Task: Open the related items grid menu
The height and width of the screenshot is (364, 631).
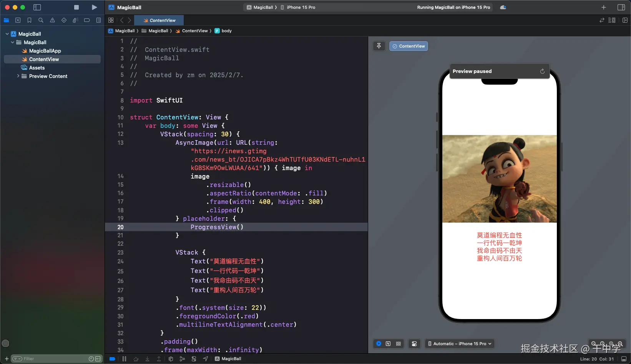Action: click(x=111, y=20)
